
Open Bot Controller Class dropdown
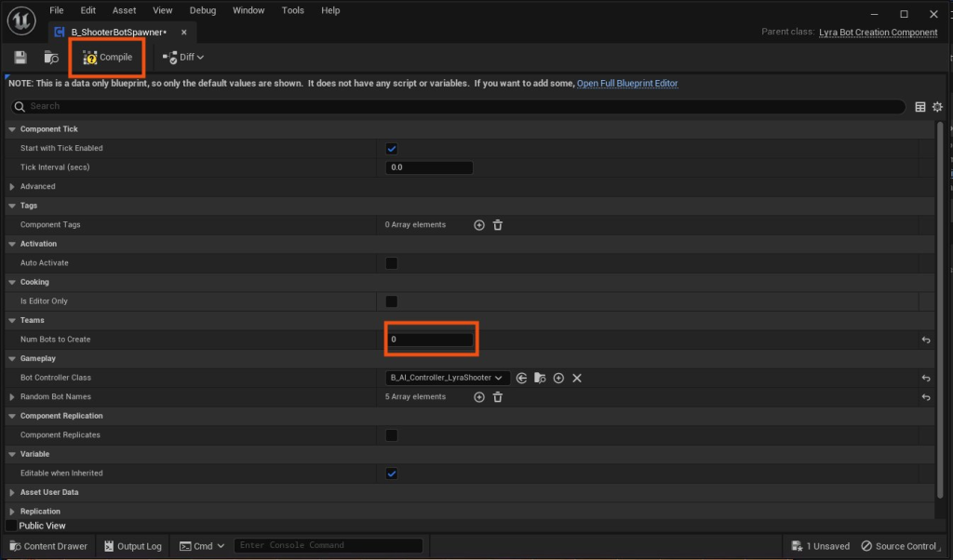(x=448, y=378)
